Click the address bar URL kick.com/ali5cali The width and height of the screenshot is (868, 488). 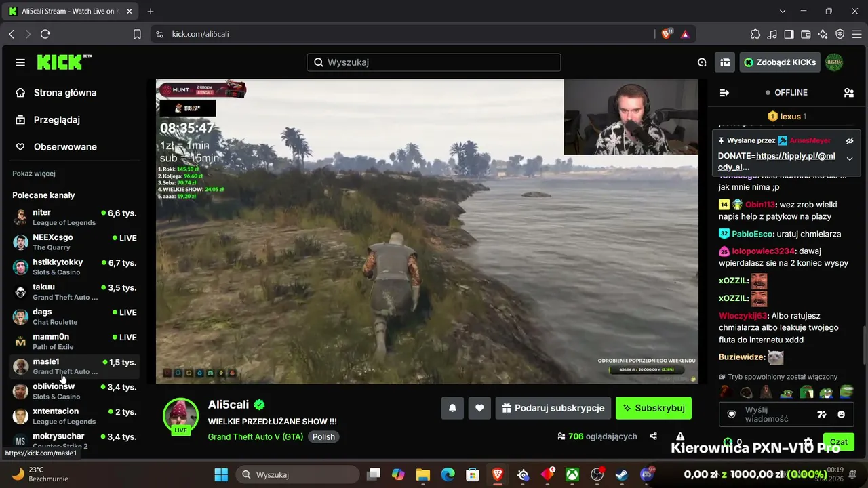[x=201, y=34]
